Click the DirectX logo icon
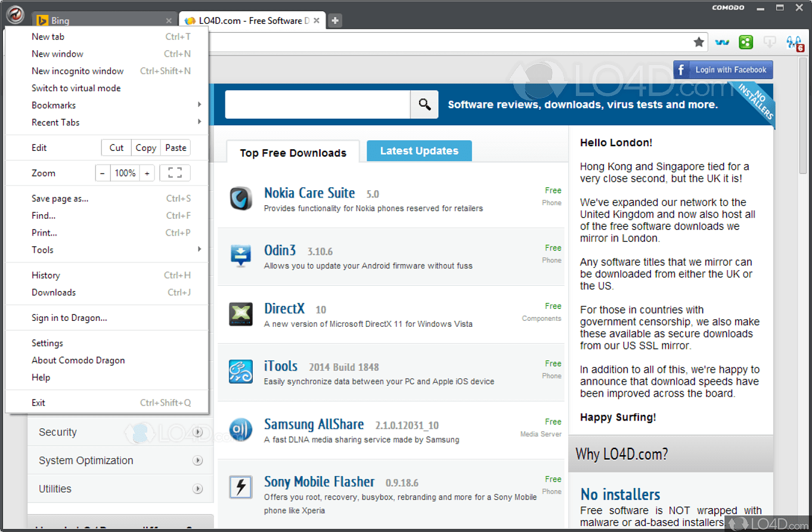The width and height of the screenshot is (812, 532). 241,314
